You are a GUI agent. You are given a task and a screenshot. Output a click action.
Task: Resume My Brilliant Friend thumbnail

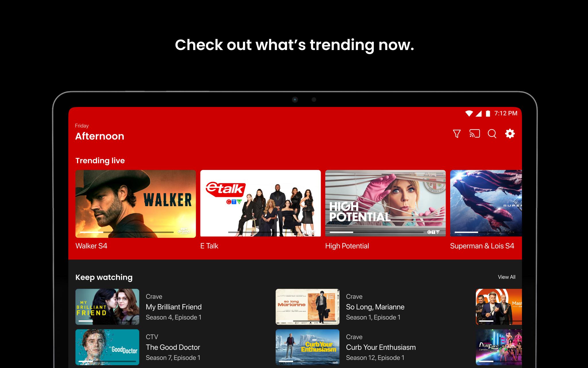(107, 307)
